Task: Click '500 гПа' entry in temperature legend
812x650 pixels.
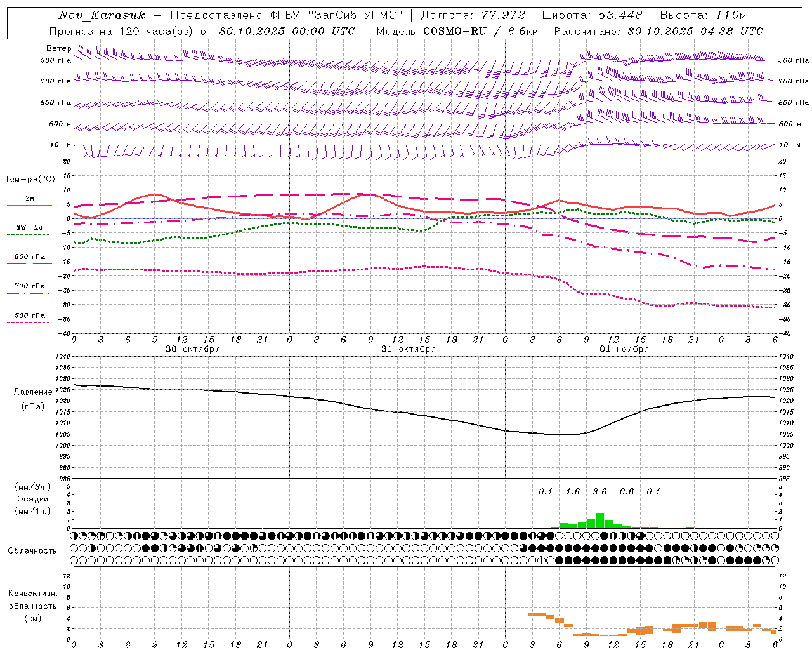Action: click(29, 315)
